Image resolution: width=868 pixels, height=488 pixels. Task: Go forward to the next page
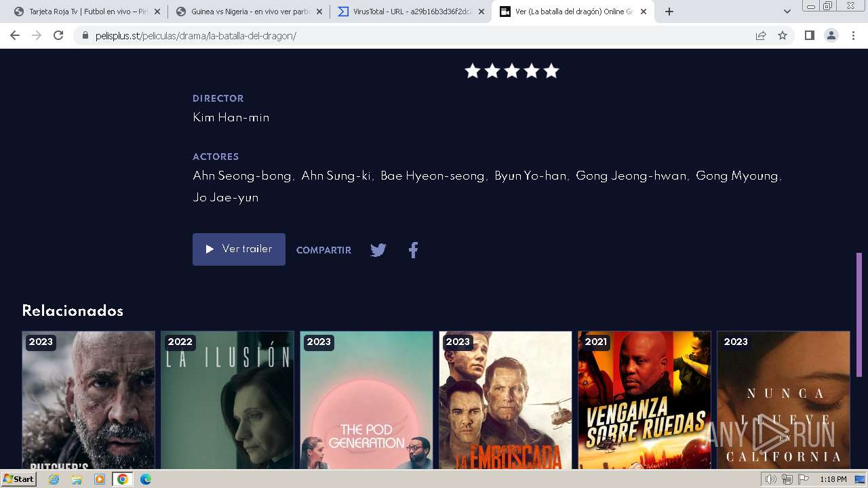click(x=37, y=35)
